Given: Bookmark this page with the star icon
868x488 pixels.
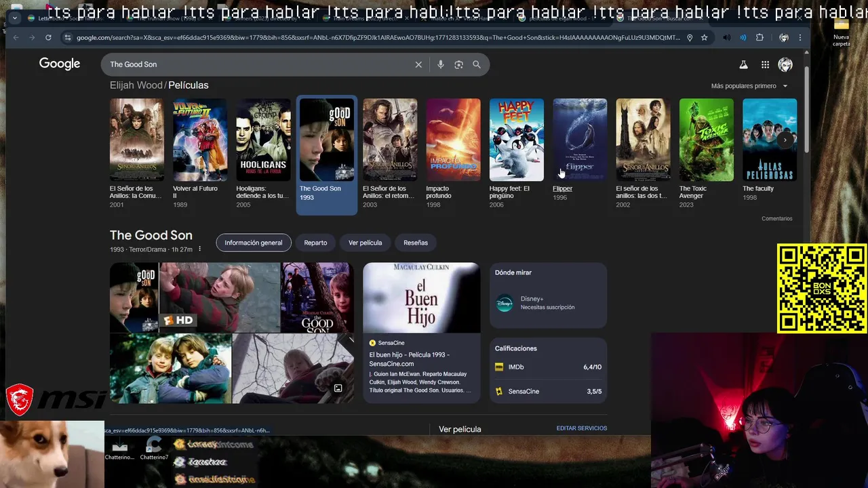Looking at the screenshot, I should 705,37.
